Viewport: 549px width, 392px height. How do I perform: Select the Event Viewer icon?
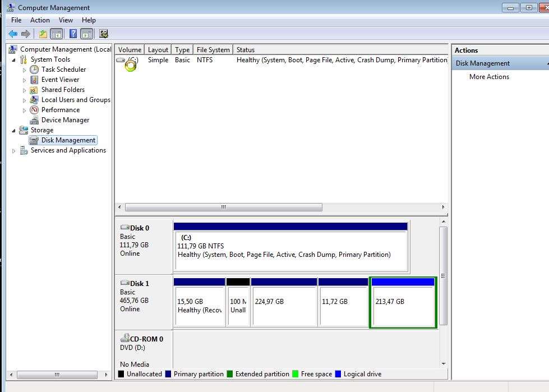point(34,80)
